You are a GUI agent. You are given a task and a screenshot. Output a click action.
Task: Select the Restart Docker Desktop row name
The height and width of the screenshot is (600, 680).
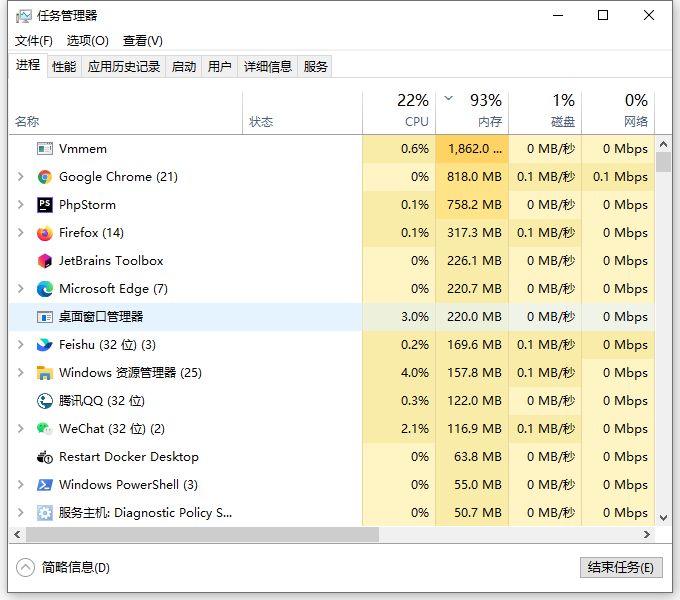pos(129,457)
